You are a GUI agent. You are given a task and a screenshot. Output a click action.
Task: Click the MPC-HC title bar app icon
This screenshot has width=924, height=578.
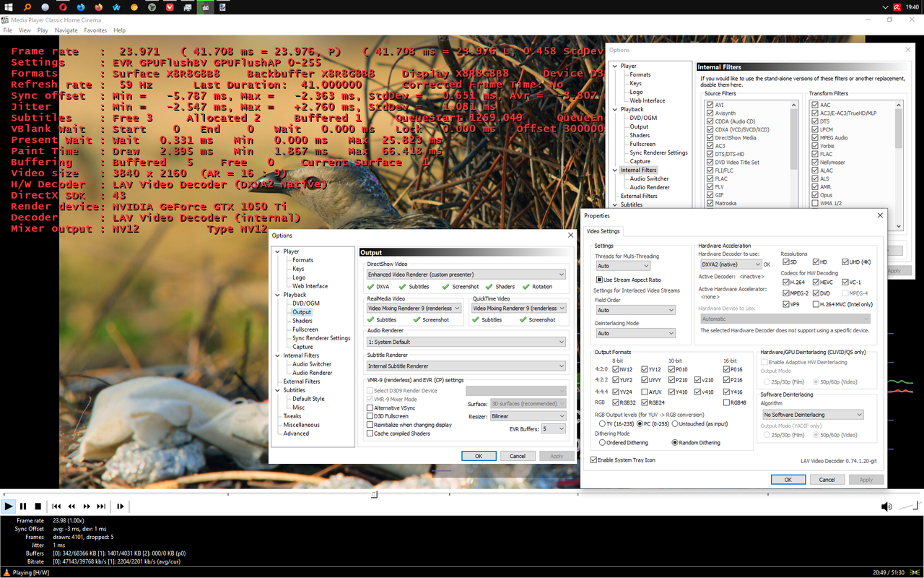point(6,20)
